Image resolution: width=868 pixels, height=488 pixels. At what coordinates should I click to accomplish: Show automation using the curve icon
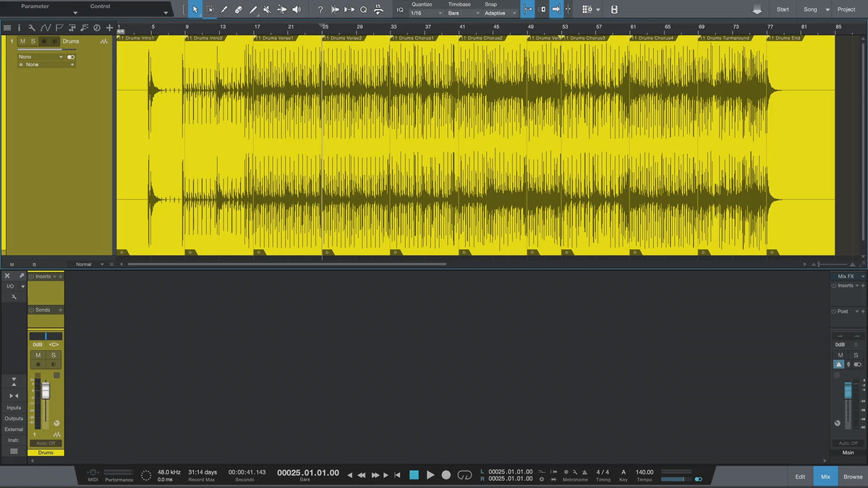(x=46, y=27)
